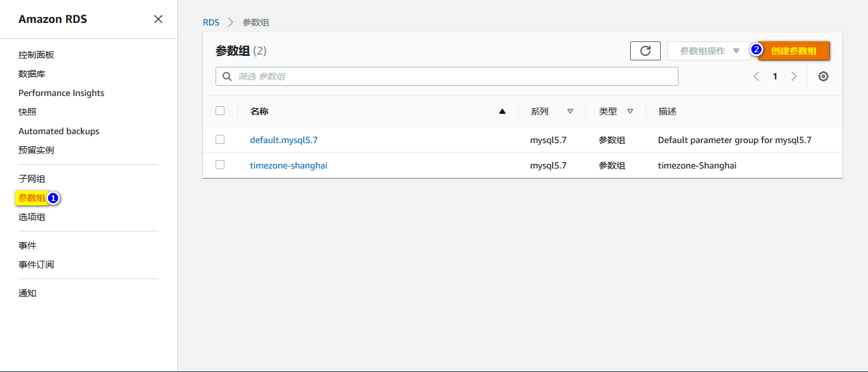Open 通知 in sidebar

click(x=27, y=293)
